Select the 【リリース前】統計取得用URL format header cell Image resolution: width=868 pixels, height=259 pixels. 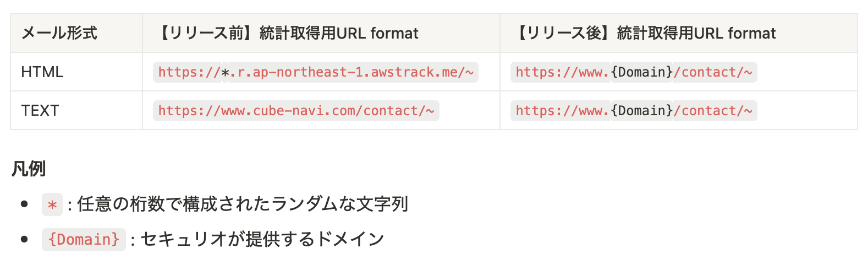click(x=321, y=33)
